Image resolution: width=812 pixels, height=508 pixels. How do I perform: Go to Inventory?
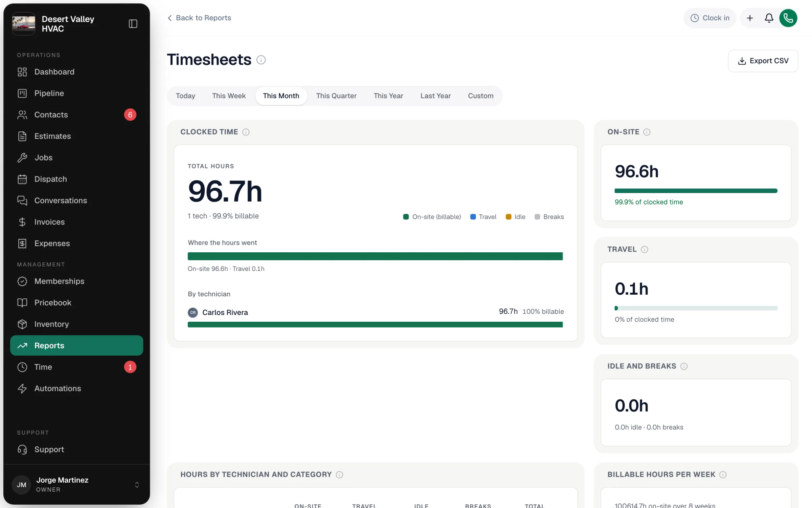click(76, 324)
